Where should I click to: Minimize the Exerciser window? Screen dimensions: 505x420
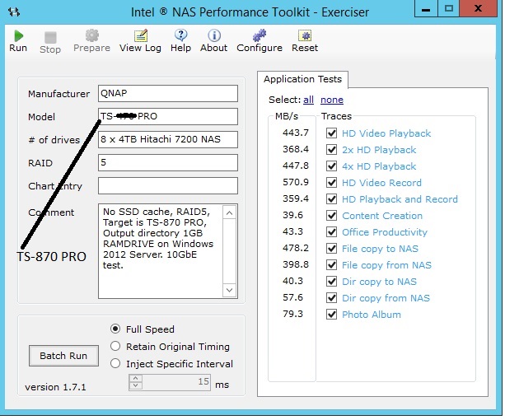[x=426, y=9]
